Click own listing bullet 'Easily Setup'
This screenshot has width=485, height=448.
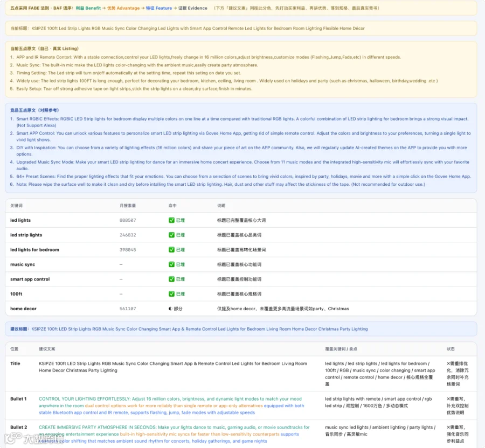(x=134, y=89)
